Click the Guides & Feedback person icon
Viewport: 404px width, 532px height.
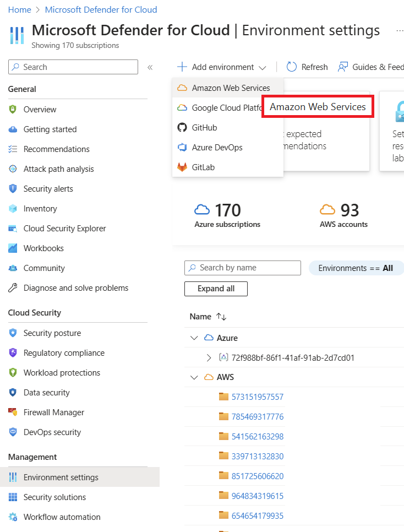tap(343, 67)
